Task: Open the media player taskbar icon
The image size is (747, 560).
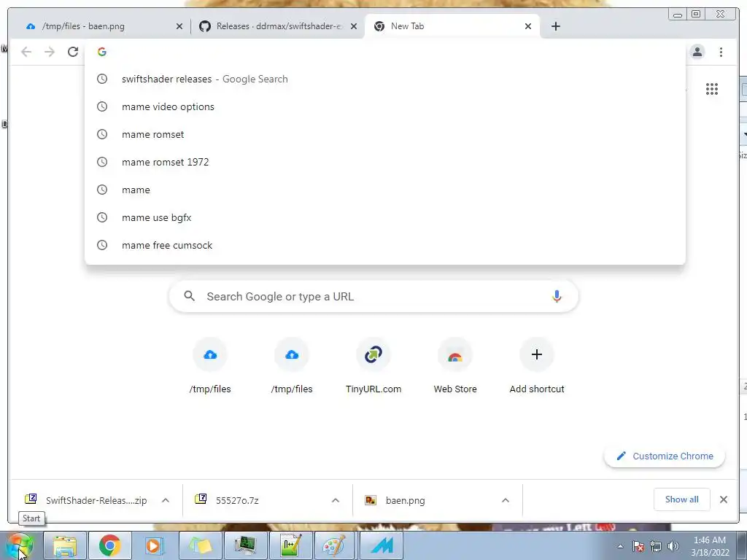Action: pyautogui.click(x=155, y=545)
